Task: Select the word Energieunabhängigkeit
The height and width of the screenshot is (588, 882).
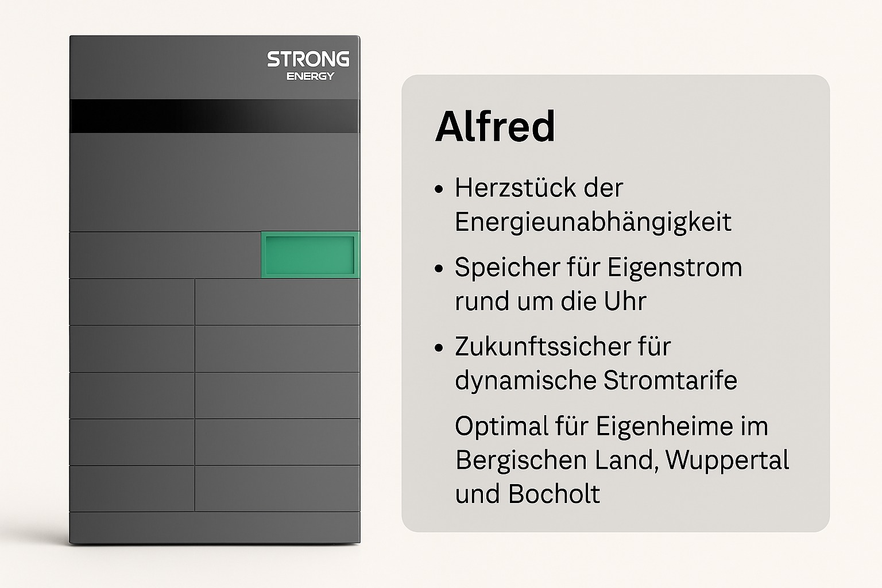Action: (x=593, y=223)
